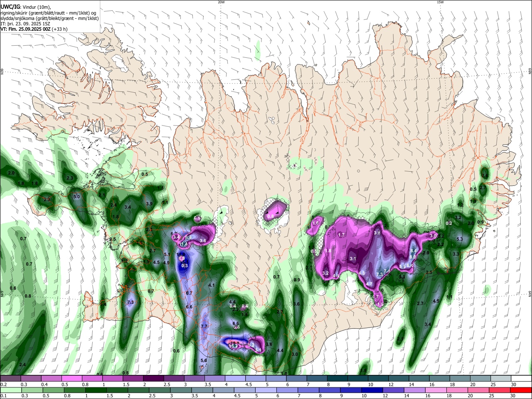This screenshot has height=399, width=532.
Task: Click the '6.7' precipitation value on the map
Action: point(189,293)
